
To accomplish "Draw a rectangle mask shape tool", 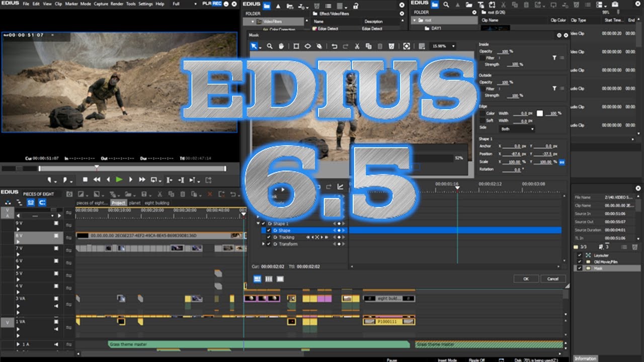I will pos(296,46).
